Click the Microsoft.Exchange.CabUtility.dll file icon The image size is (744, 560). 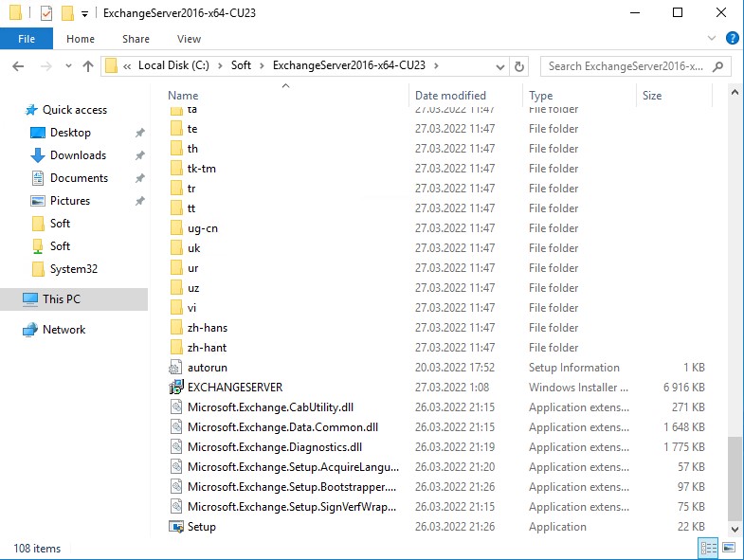pos(176,407)
